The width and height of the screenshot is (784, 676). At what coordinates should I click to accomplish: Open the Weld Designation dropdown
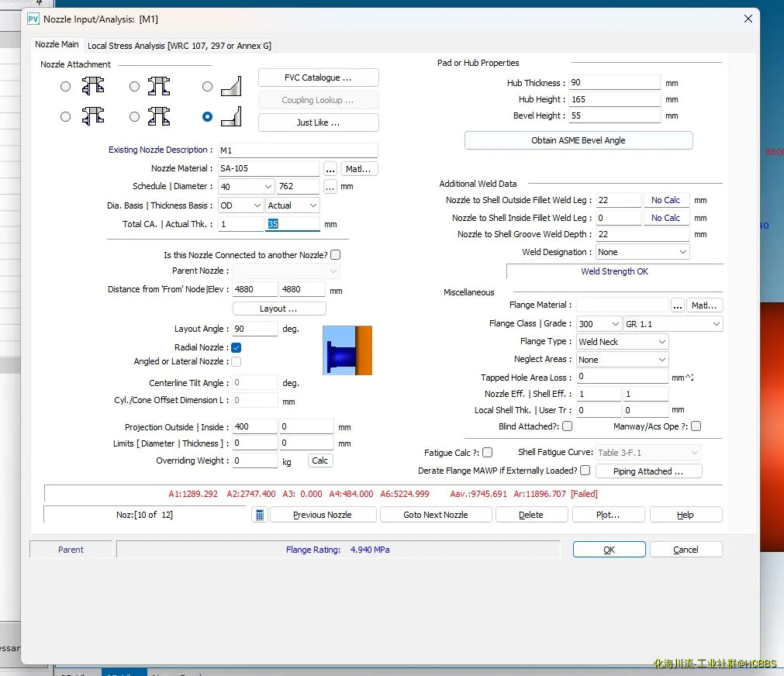coord(643,252)
